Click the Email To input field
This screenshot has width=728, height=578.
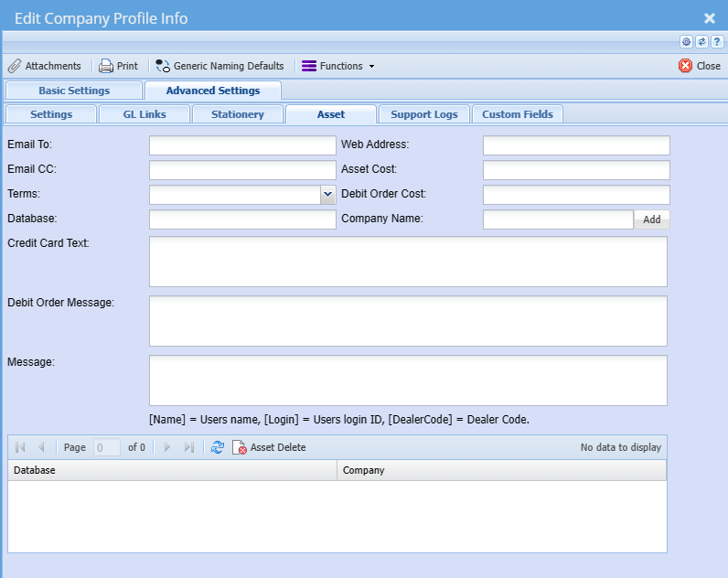242,145
